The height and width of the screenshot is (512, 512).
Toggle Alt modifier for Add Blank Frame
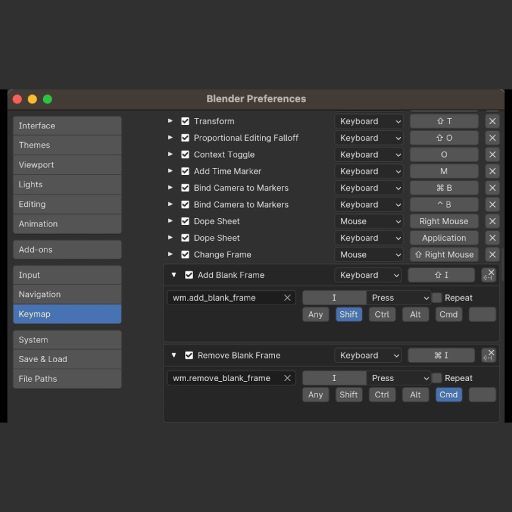pos(415,314)
